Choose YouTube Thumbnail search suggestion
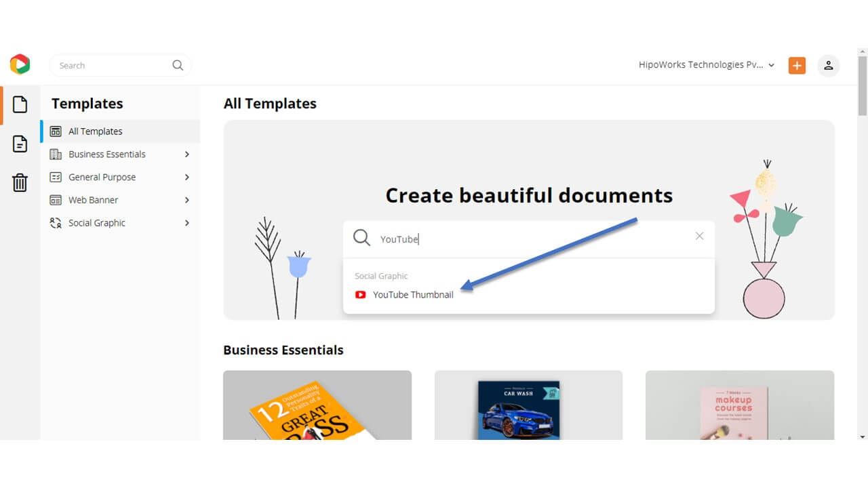Screen dimensions: 868x488 (x=413, y=295)
